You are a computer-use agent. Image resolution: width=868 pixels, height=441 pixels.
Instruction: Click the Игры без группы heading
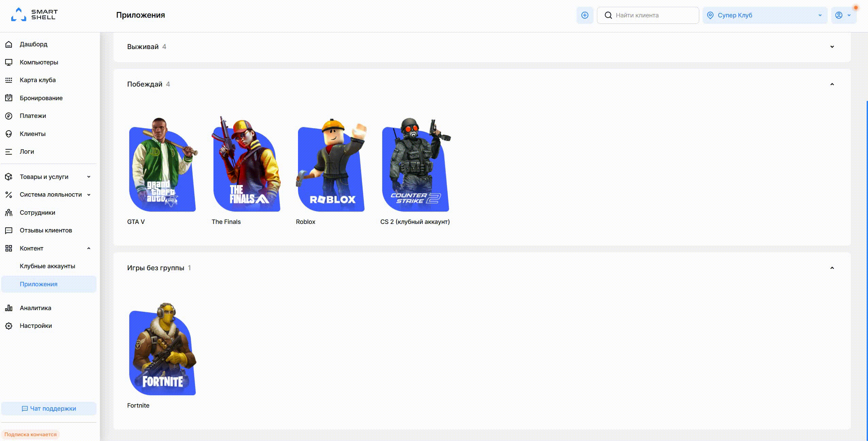[155, 268]
